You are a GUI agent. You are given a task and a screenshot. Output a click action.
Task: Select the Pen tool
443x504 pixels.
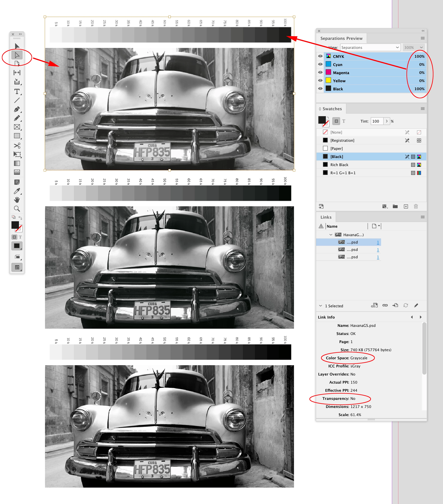click(x=17, y=109)
